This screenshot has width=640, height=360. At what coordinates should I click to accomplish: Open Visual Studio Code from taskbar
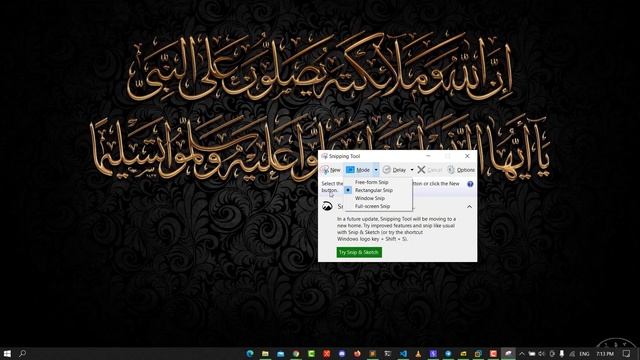pyautogui.click(x=403, y=353)
